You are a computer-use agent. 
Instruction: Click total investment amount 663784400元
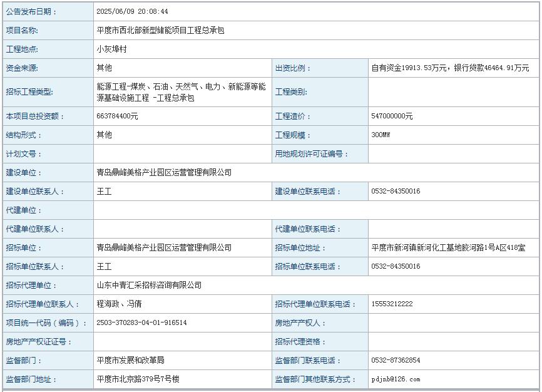[x=118, y=116]
